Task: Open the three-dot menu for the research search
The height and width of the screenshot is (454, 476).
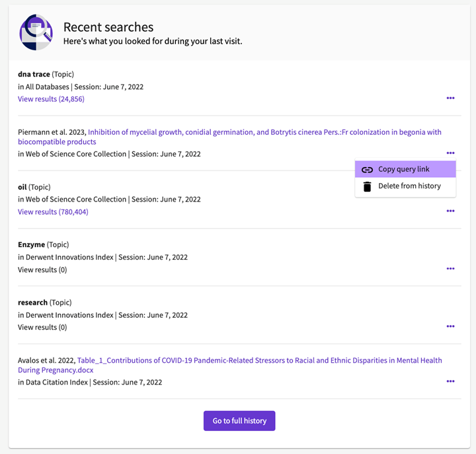Action: [450, 326]
